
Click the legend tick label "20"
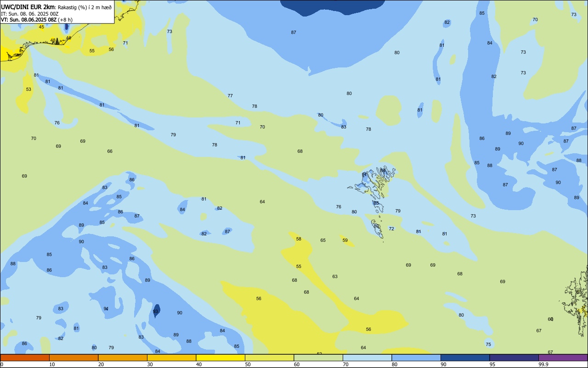click(x=101, y=364)
